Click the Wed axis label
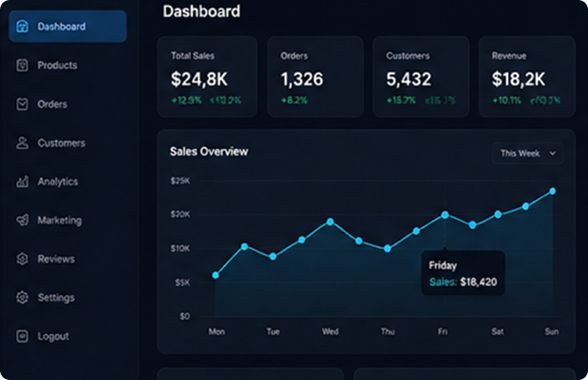This screenshot has height=380, width=588. pos(330,331)
